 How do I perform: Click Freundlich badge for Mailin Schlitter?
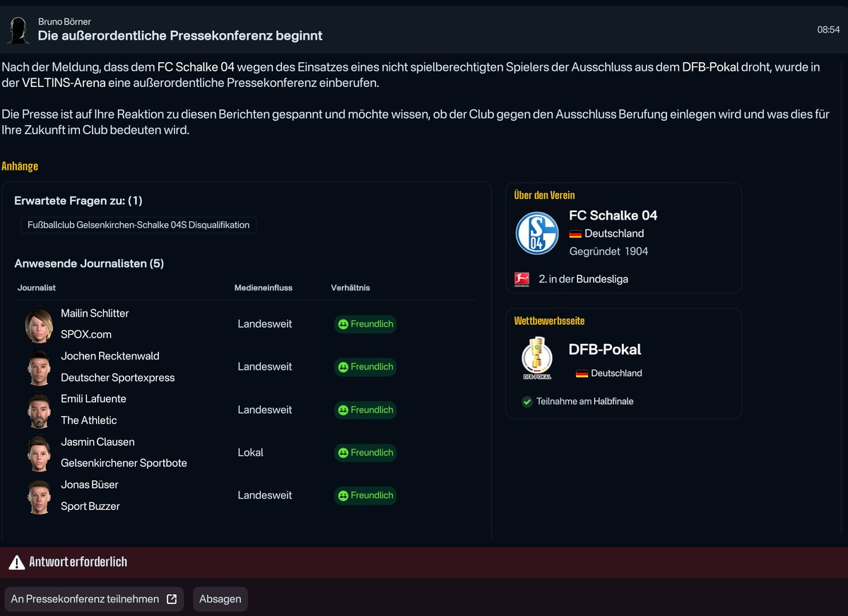[x=365, y=324]
